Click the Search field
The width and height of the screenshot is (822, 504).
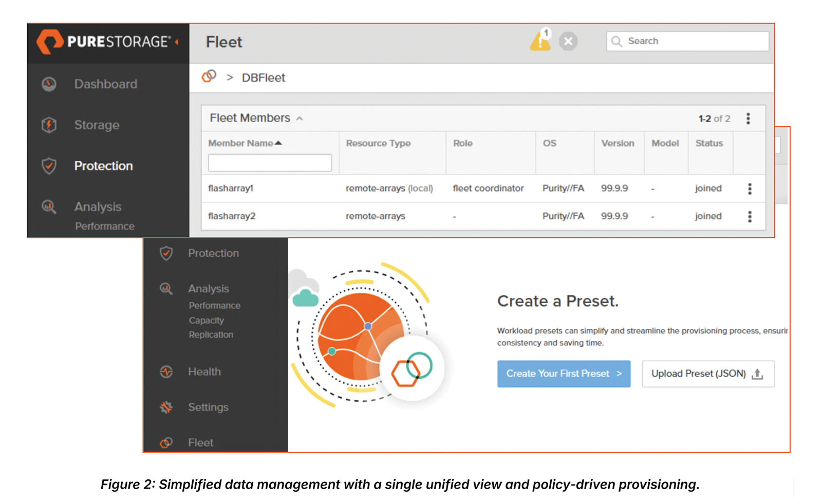pos(687,41)
